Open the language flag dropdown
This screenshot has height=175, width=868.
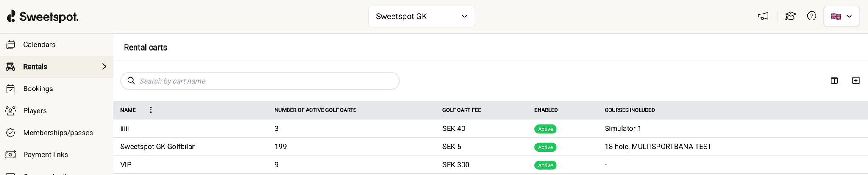841,17
